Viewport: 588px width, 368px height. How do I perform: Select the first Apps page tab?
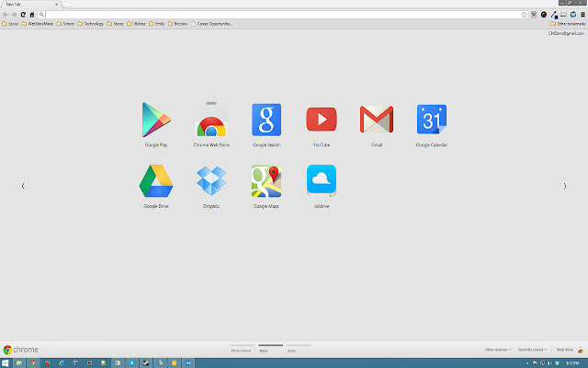click(270, 349)
